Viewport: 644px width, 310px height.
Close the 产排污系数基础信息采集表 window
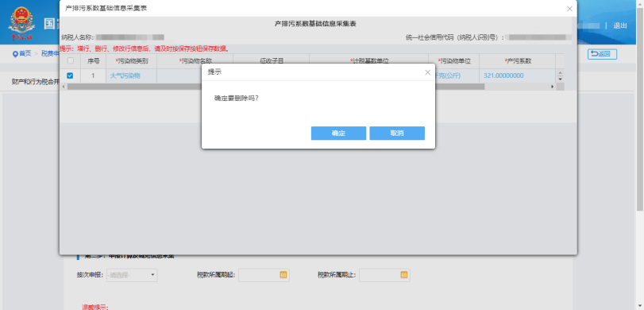coord(569,8)
